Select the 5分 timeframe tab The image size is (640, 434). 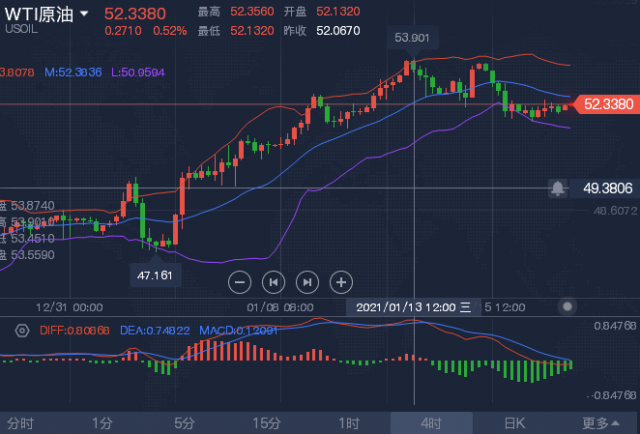point(184,423)
